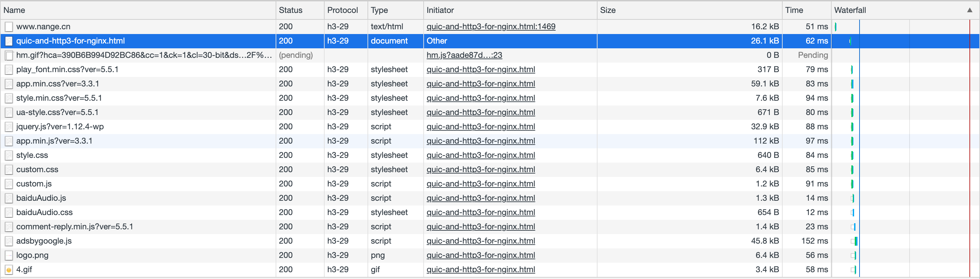
Task: Open the hm.js?aade87d…:23 initiator link
Action: tap(464, 55)
